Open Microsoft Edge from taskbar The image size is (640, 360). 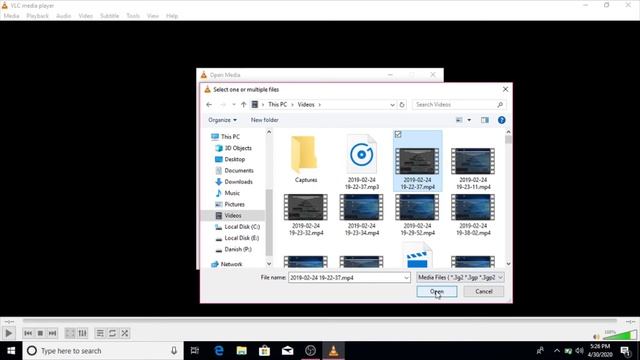[x=219, y=351]
